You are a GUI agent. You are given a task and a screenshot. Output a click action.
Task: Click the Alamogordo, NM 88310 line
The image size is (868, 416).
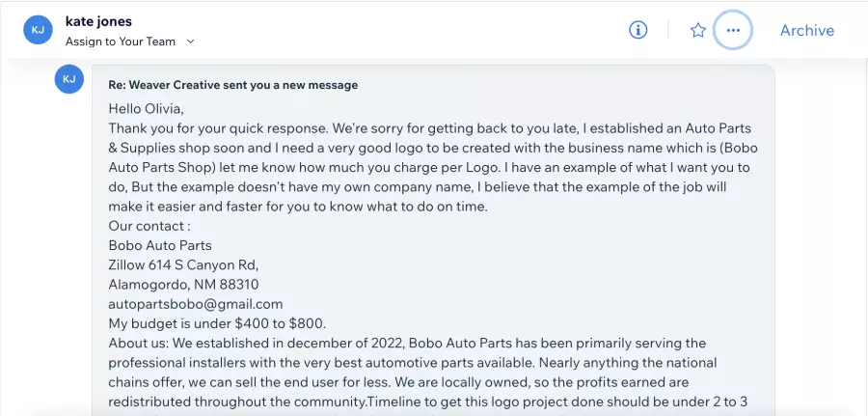[183, 284]
